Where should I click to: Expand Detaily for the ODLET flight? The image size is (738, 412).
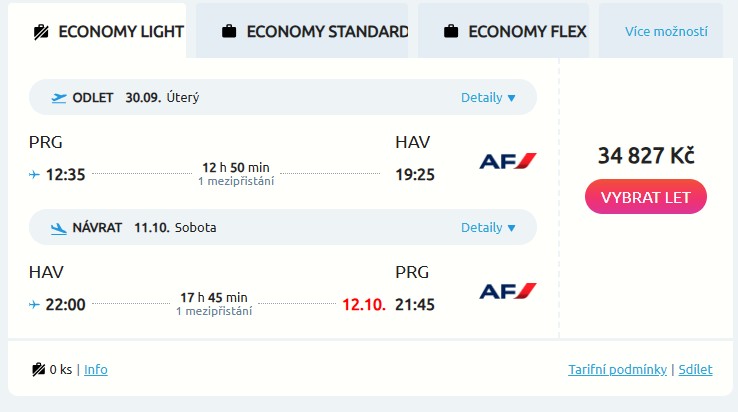[x=488, y=98]
